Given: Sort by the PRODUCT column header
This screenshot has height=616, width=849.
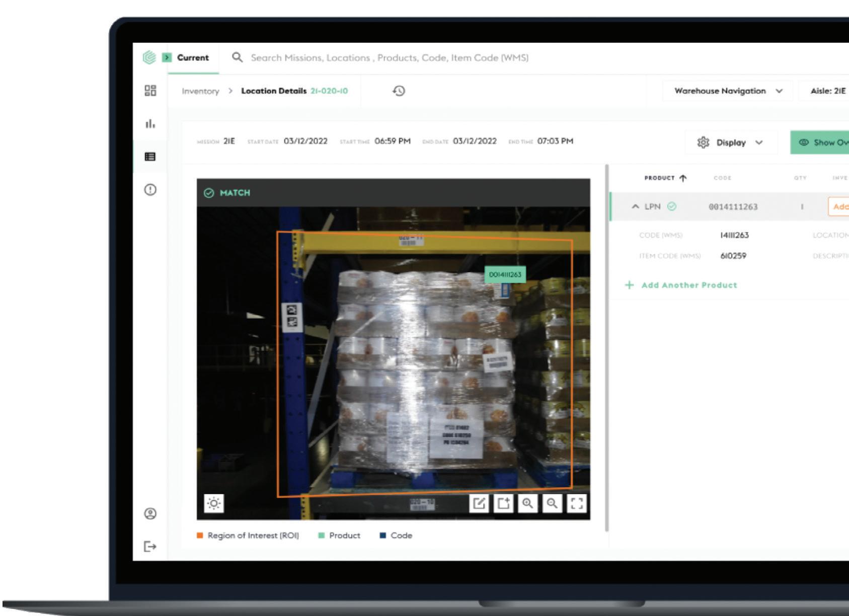Looking at the screenshot, I should point(665,178).
